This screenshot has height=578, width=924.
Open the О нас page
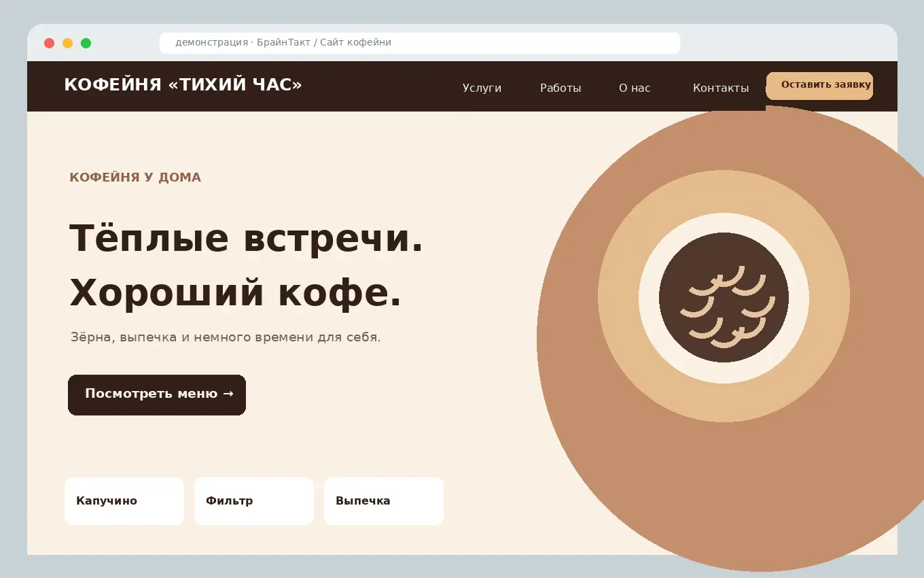tap(635, 88)
